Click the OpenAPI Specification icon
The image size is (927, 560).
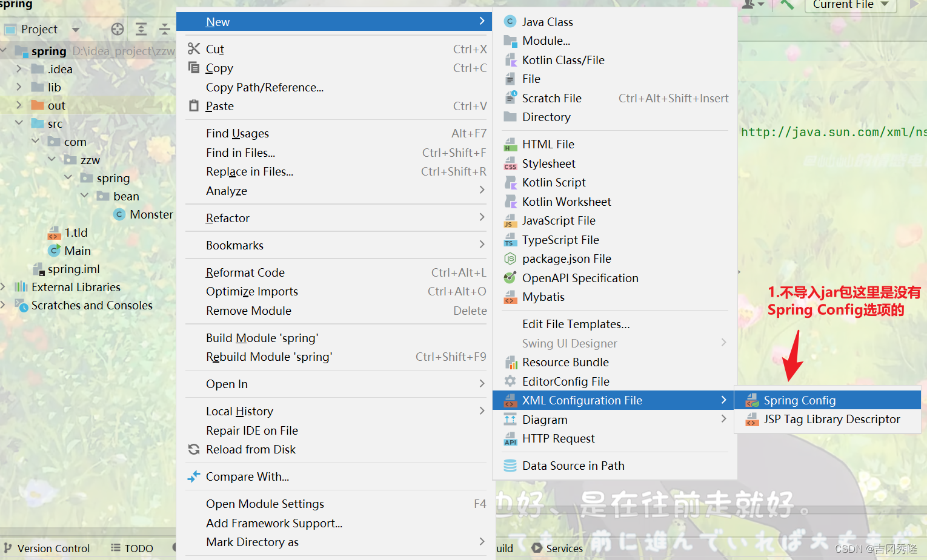510,278
